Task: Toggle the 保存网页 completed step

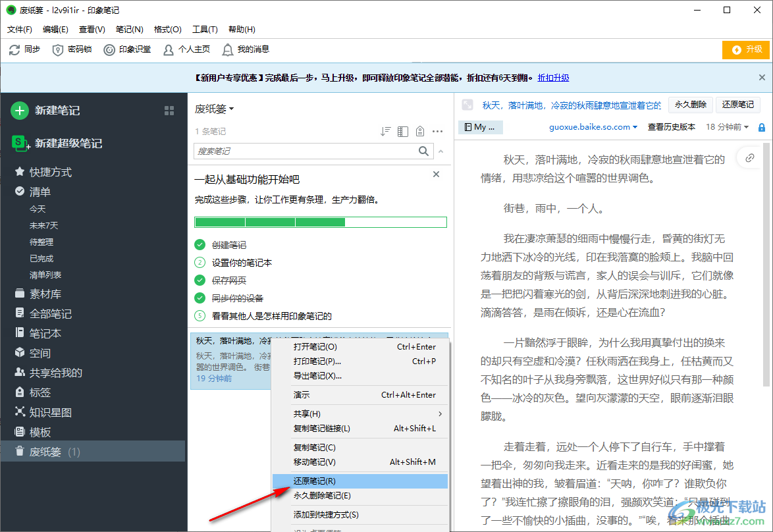Action: (x=200, y=280)
